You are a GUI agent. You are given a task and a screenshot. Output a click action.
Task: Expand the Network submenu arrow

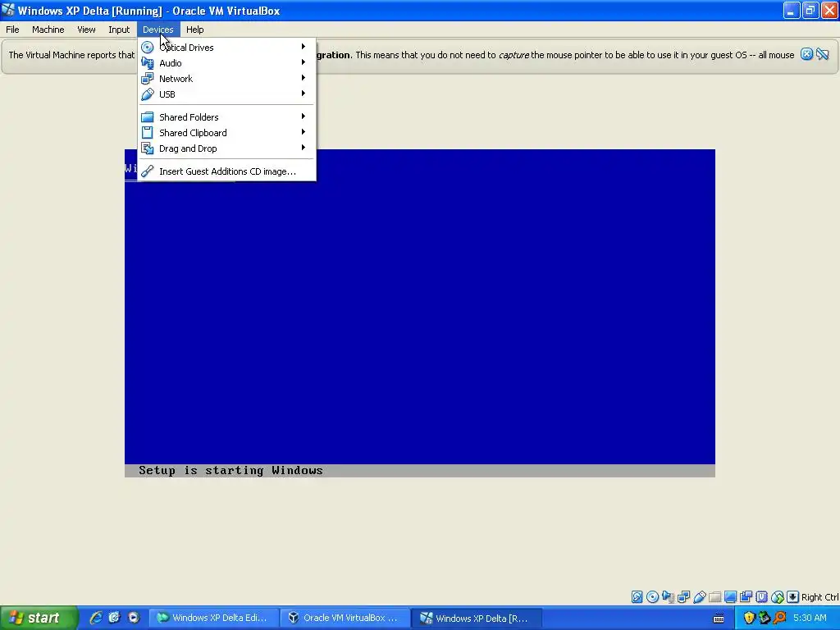tap(304, 78)
